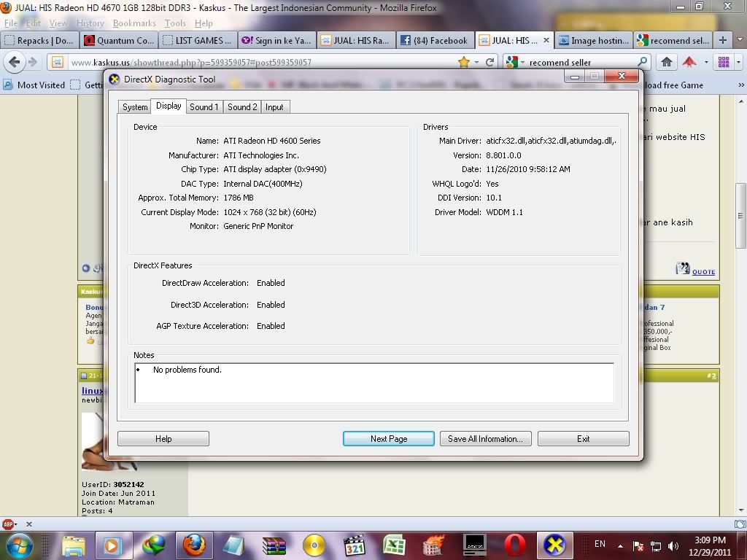Click the red arrow toolbar icon
This screenshot has height=560, width=747.
tap(689, 62)
